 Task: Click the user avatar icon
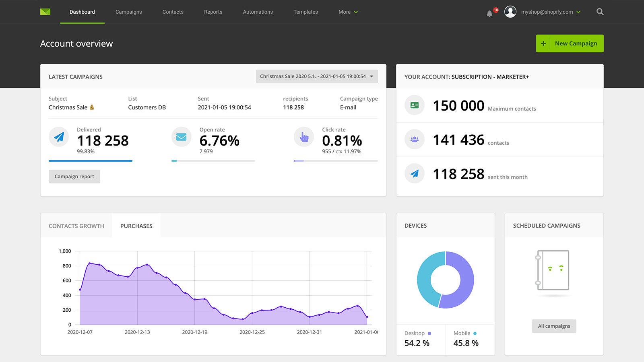coord(510,12)
